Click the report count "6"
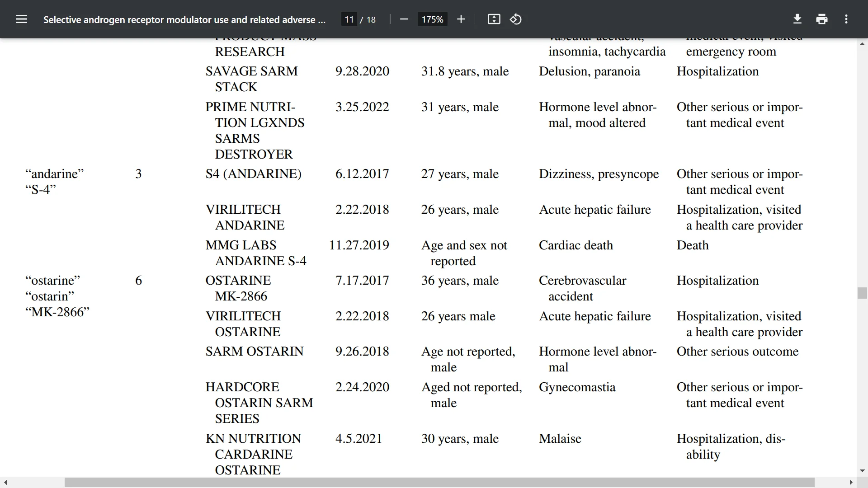The image size is (868, 488). point(138,281)
